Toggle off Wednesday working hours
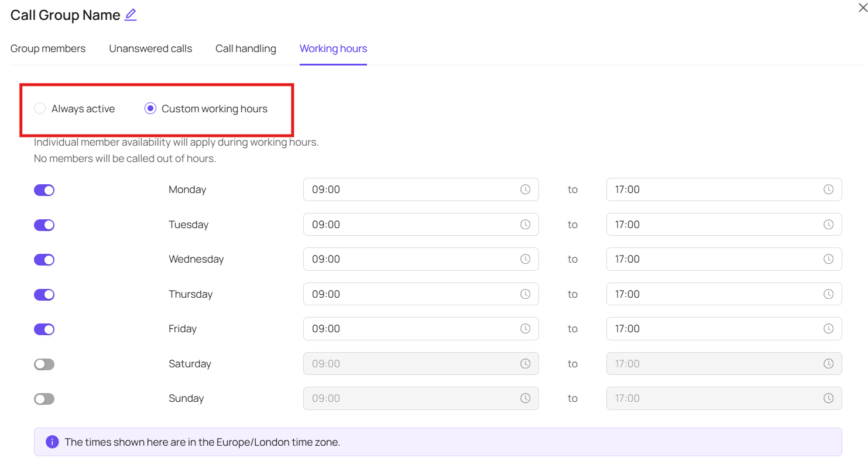This screenshot has height=472, width=868. pyautogui.click(x=44, y=260)
